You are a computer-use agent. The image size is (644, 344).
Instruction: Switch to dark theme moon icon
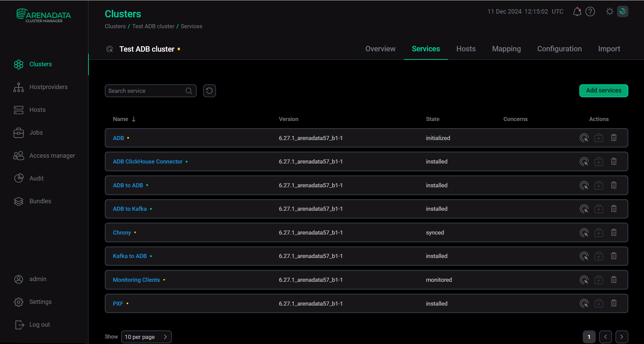[623, 12]
